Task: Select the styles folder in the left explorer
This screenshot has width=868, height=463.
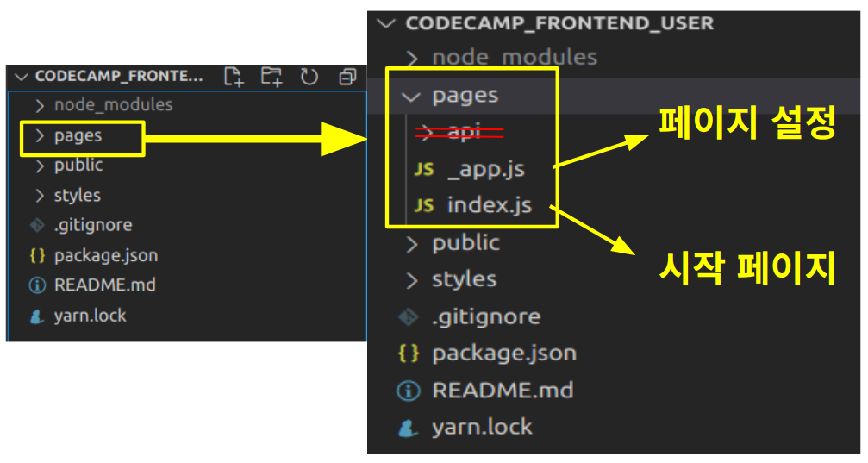Action: 78,196
